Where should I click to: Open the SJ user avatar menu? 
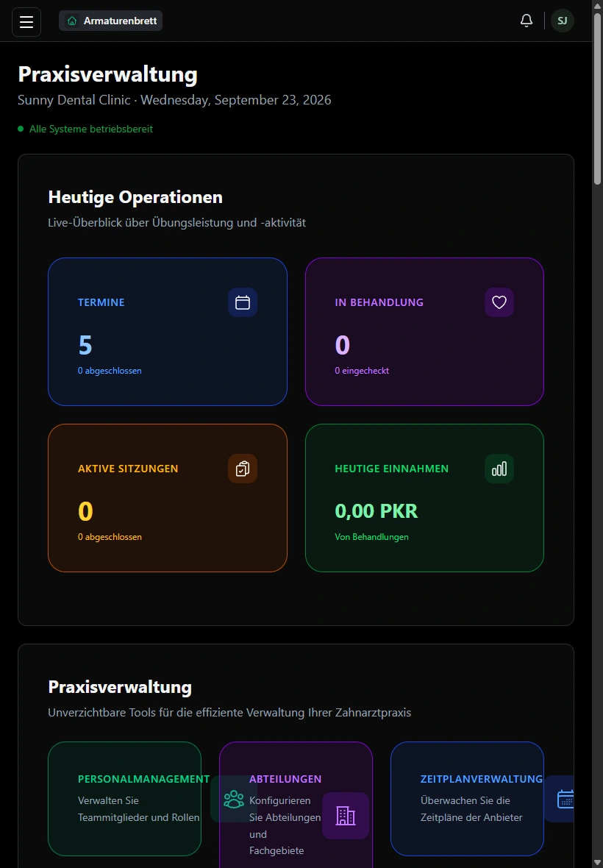click(x=562, y=21)
